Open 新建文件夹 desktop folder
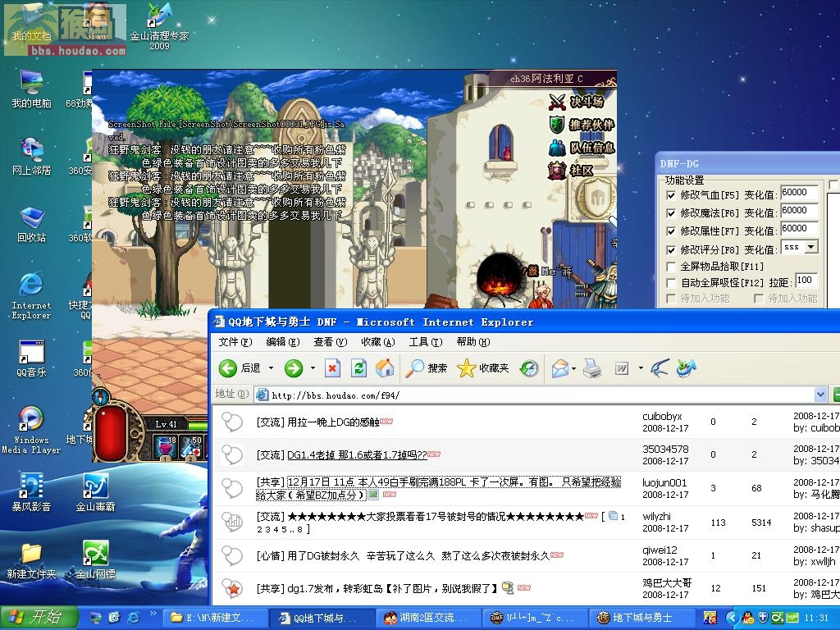 [32, 559]
